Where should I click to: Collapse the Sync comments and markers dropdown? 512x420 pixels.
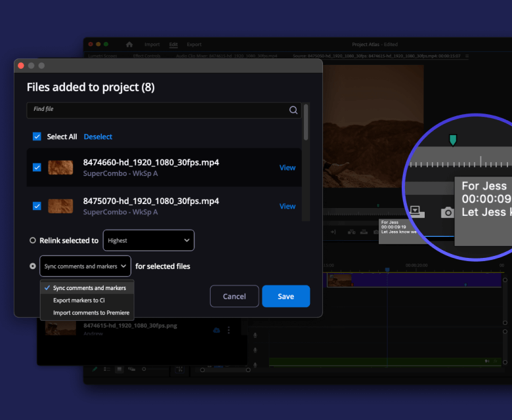(85, 266)
